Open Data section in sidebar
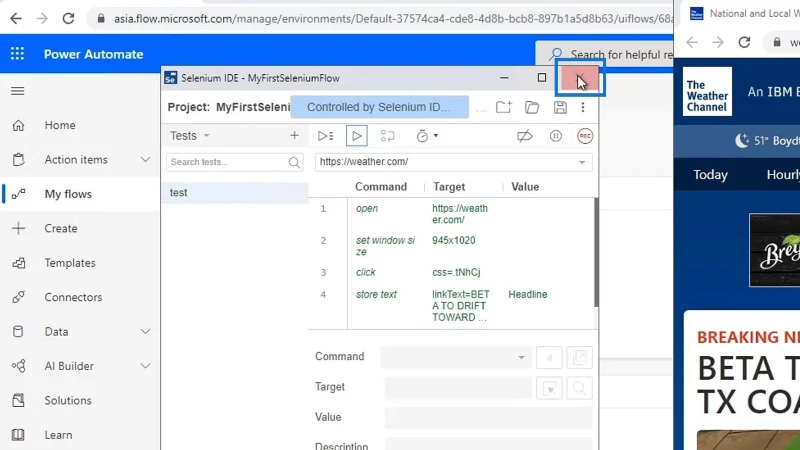 56,332
